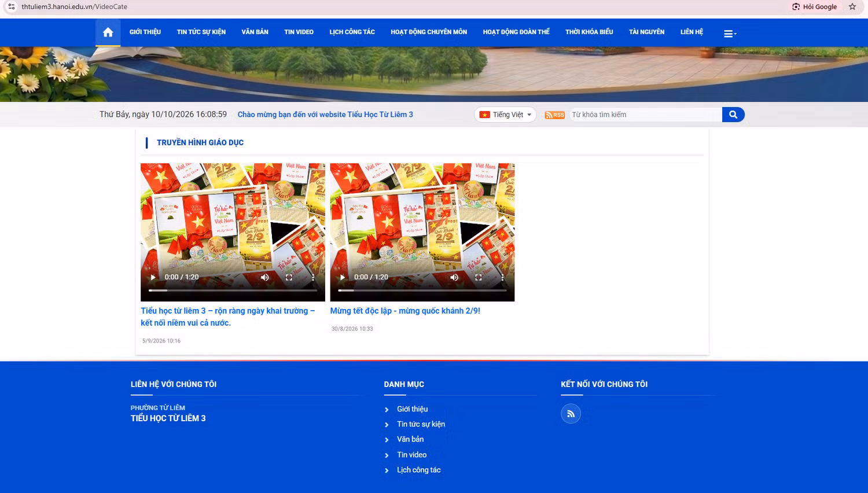The height and width of the screenshot is (493, 868).
Task: Open the Tài nguyên menu
Action: point(646,32)
